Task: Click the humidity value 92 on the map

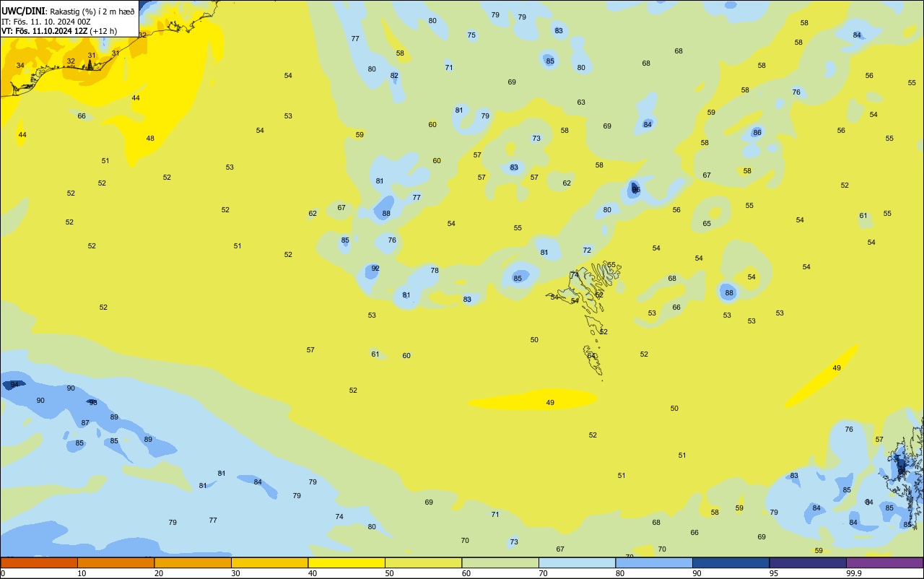Action: click(375, 268)
